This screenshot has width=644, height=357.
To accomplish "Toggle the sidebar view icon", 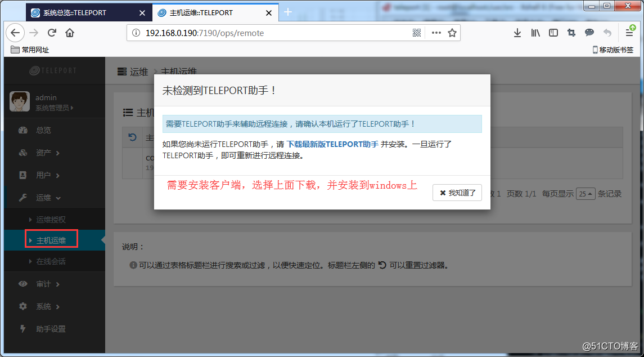I will [553, 33].
